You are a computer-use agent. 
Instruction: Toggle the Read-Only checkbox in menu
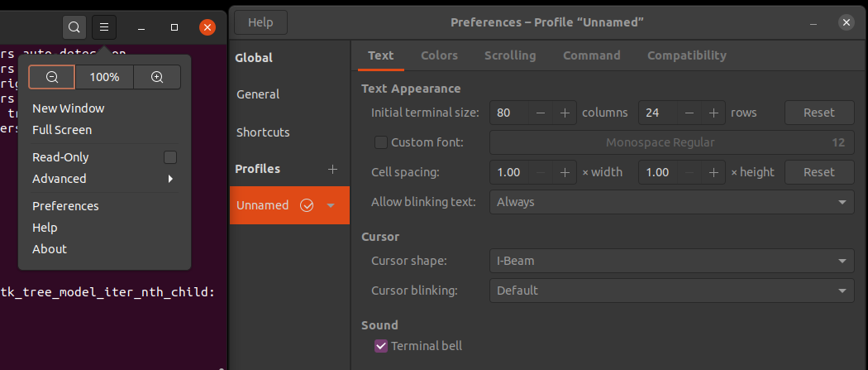click(x=170, y=157)
